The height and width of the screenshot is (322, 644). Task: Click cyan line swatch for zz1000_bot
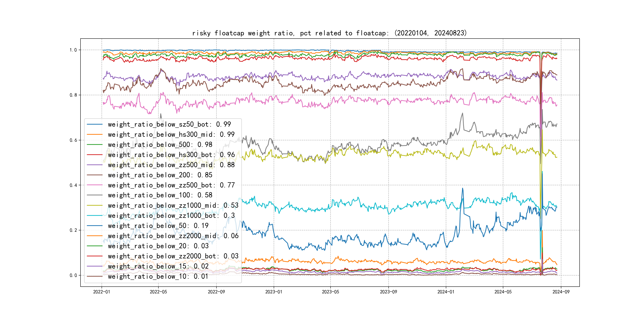[x=94, y=215]
